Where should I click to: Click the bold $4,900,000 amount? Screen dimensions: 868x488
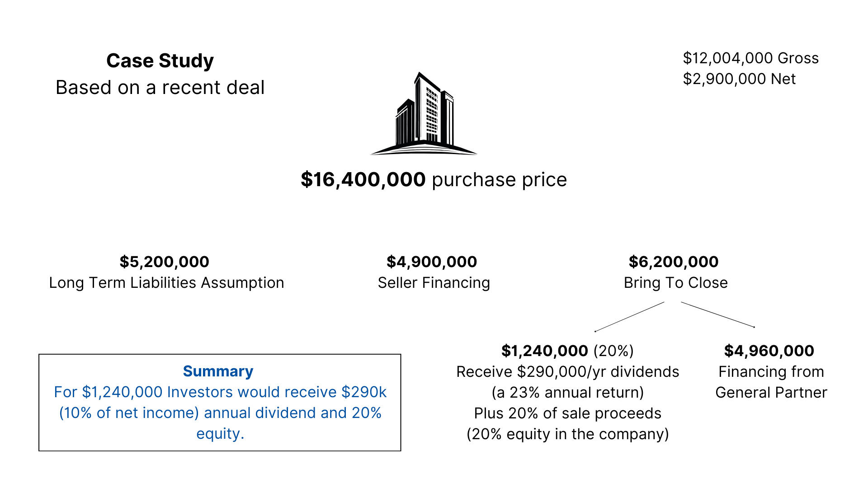432,262
